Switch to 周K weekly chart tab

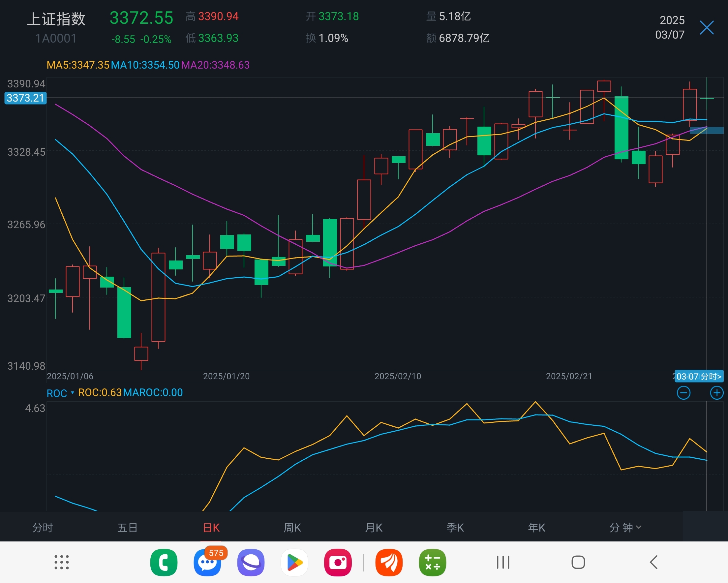click(x=292, y=527)
